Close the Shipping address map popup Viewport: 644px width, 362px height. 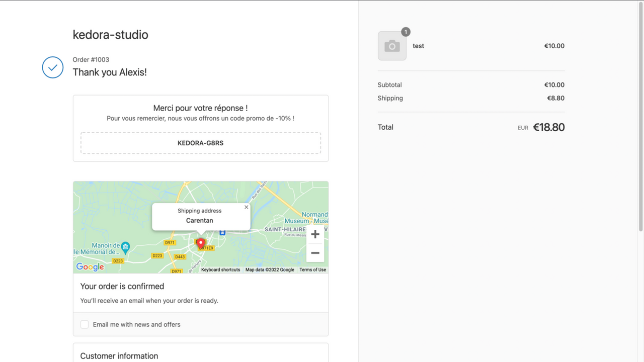coord(246,207)
